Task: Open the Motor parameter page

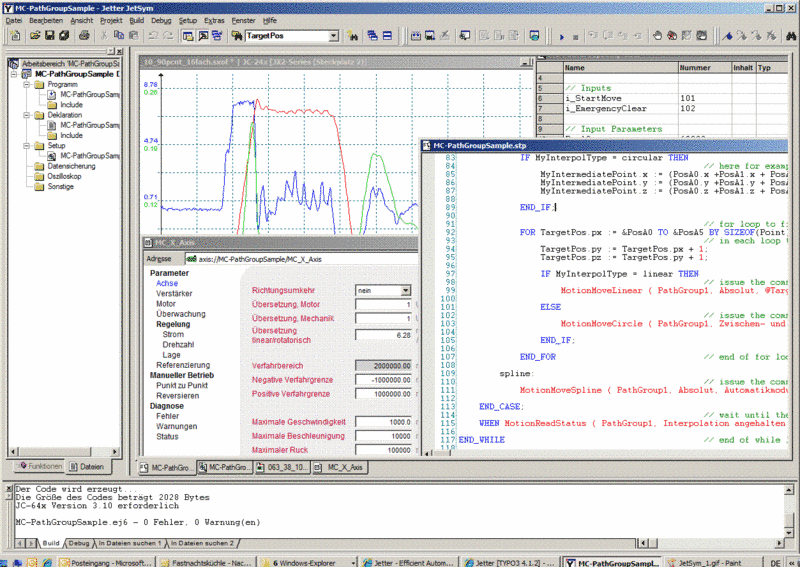Action: tap(166, 304)
